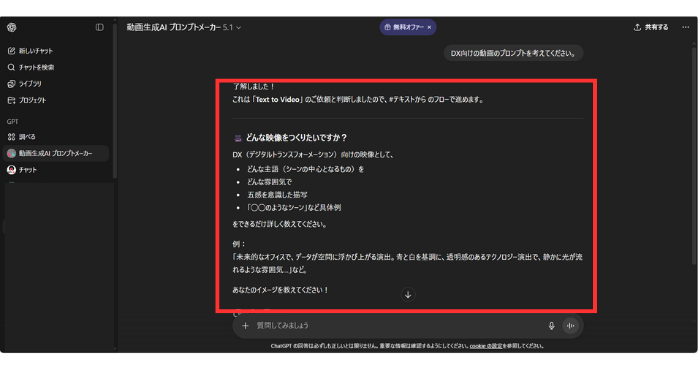698x365 pixels.
Task: Dismiss the 無料オファー badge with its X
Action: coord(429,27)
